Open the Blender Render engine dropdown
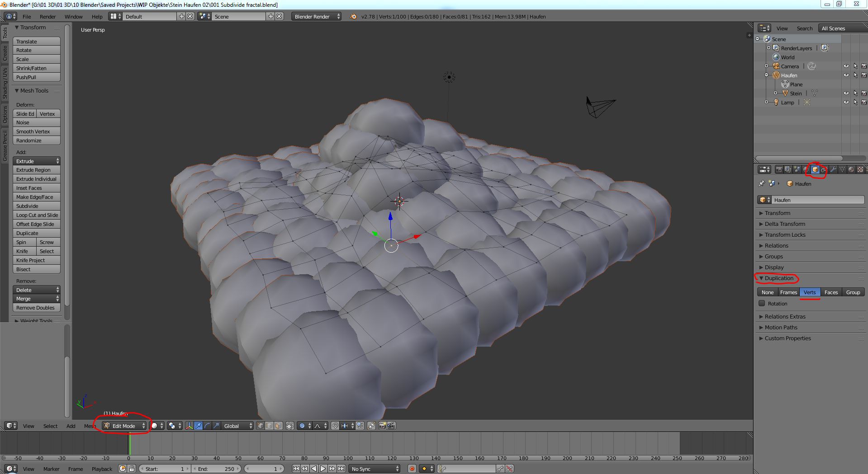 (316, 16)
